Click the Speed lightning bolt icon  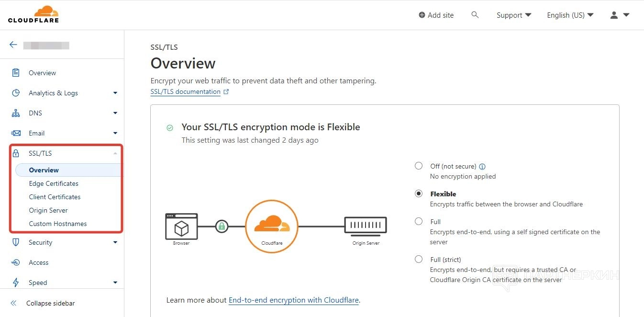pos(16,283)
